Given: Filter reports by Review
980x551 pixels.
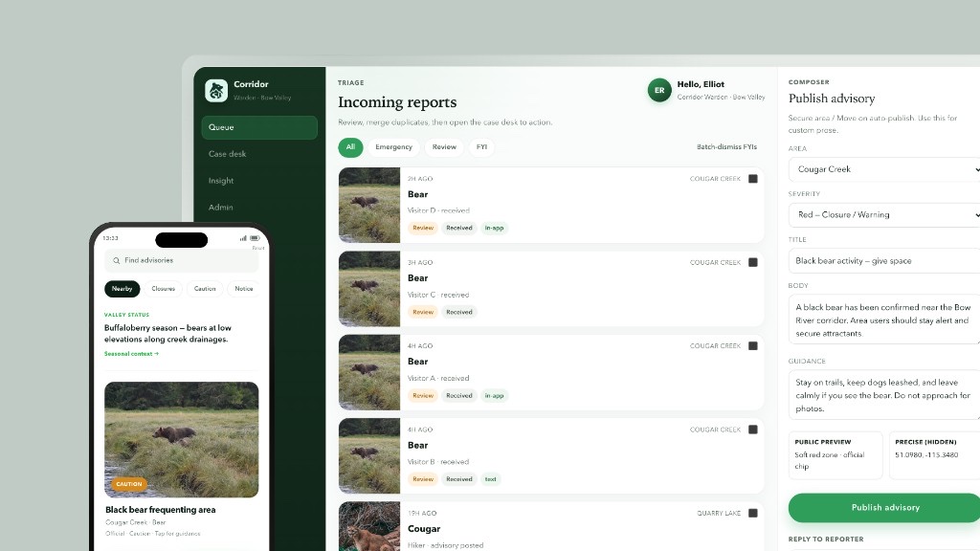Looking at the screenshot, I should [x=444, y=147].
